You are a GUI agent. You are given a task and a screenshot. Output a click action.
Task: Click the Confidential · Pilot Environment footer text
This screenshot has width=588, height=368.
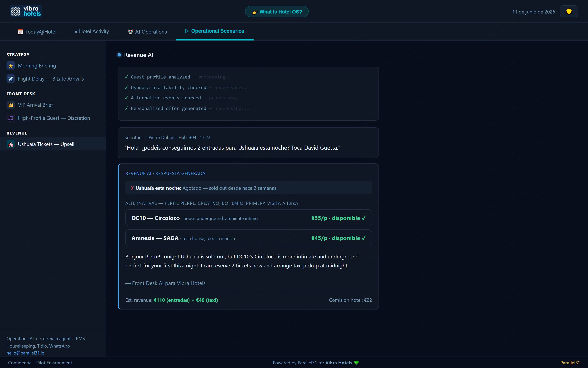40,363
